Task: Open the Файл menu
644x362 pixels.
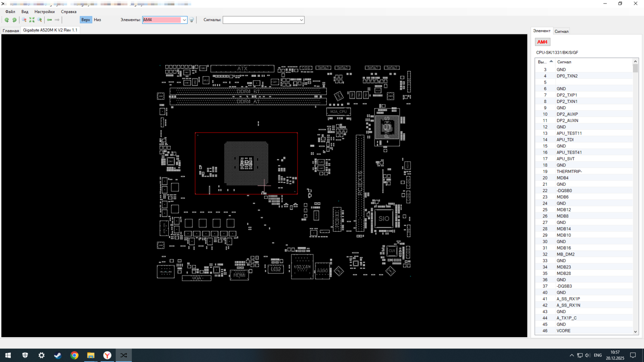Action: click(10, 12)
